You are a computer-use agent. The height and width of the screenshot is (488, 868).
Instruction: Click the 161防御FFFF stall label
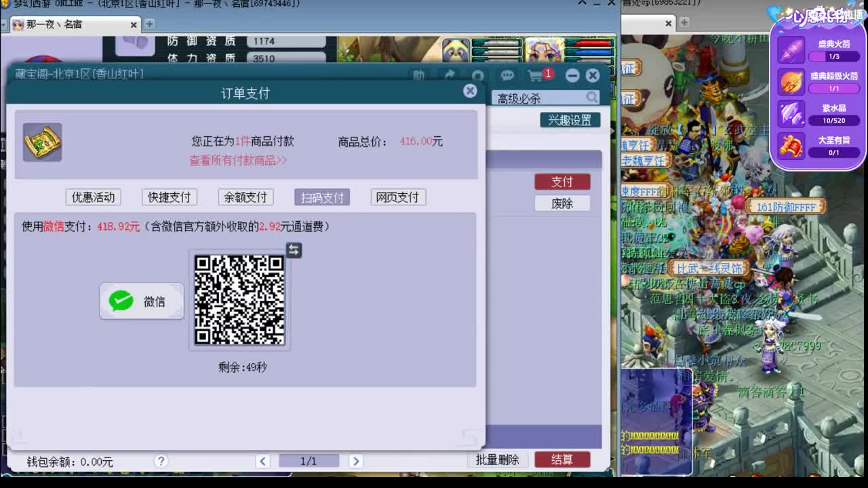coord(786,207)
